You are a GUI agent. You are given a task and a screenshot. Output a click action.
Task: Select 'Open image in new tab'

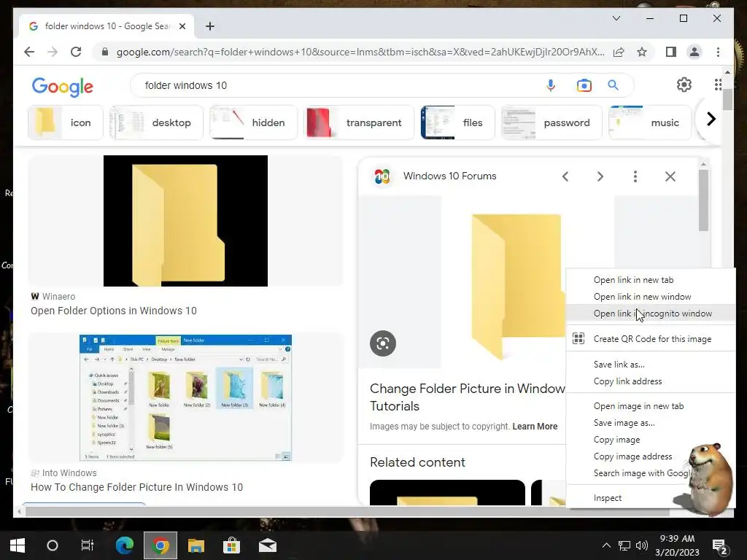tap(651, 406)
